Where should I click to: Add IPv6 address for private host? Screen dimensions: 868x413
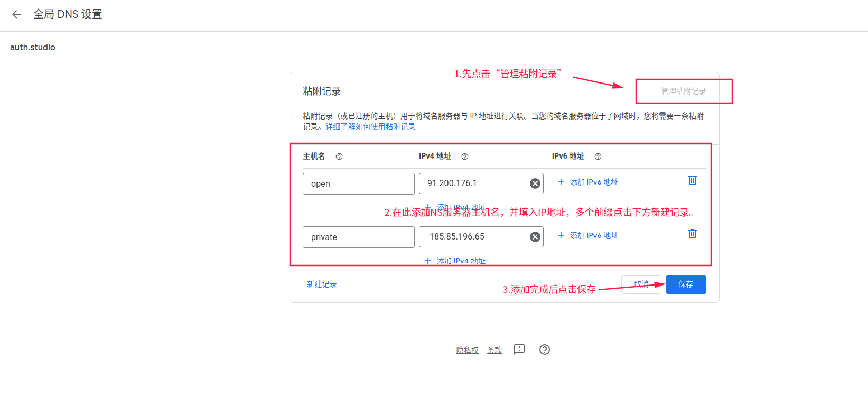click(x=587, y=236)
